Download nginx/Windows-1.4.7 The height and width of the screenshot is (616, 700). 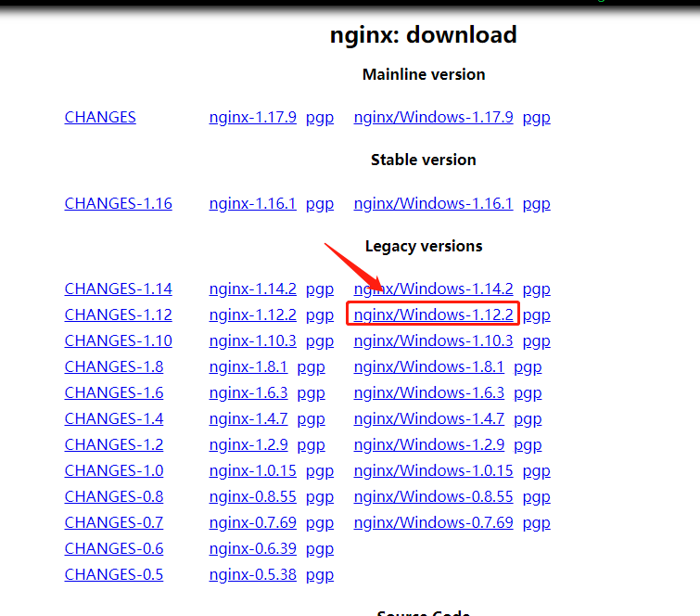pyautogui.click(x=429, y=418)
